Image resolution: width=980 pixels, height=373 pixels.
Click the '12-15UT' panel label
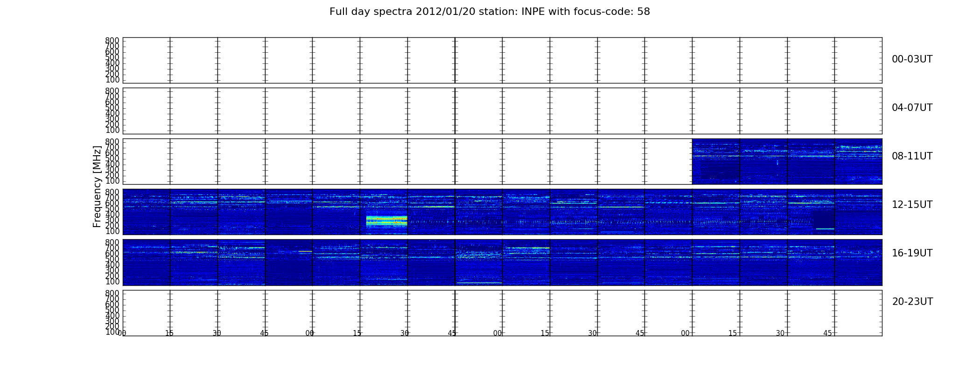pyautogui.click(x=912, y=205)
